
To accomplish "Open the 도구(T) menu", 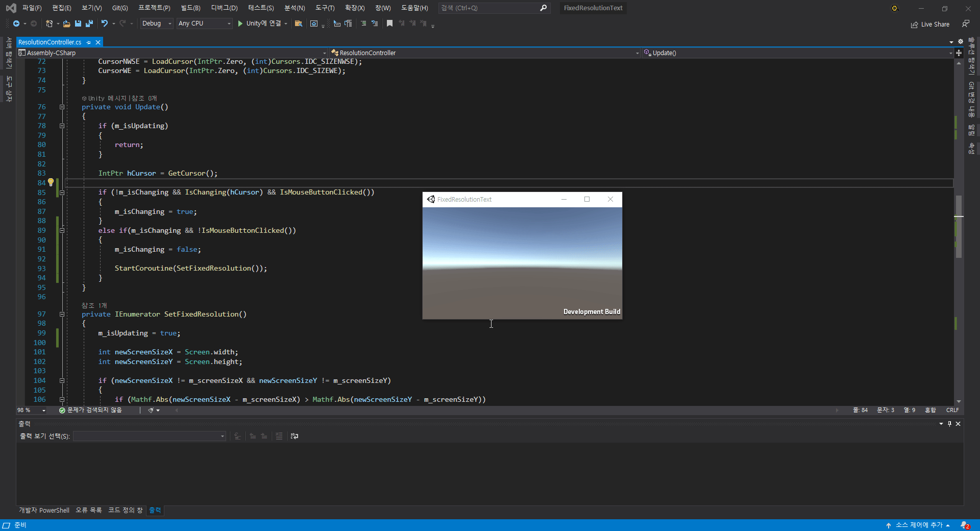I will click(325, 8).
